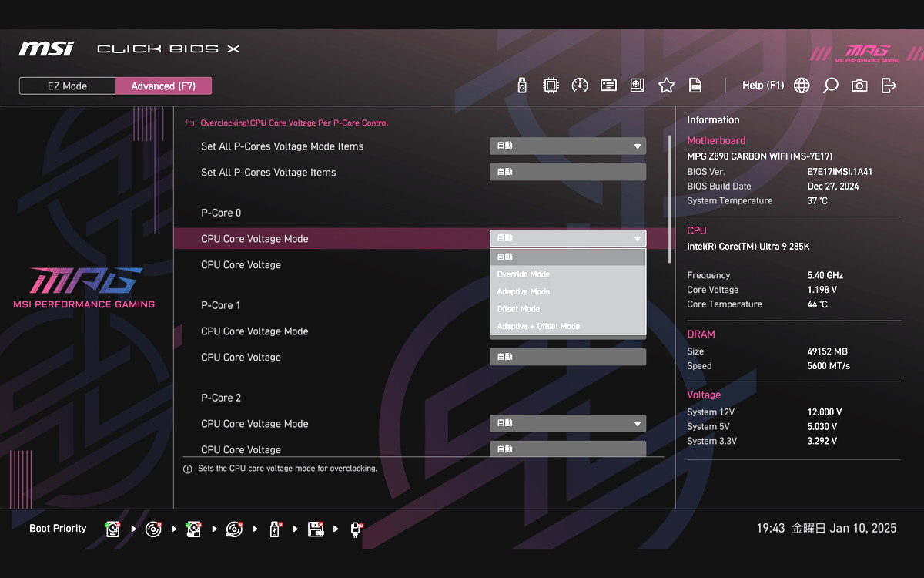924x578 pixels.
Task: Choose Adaptive Mode option
Action: [x=568, y=291]
